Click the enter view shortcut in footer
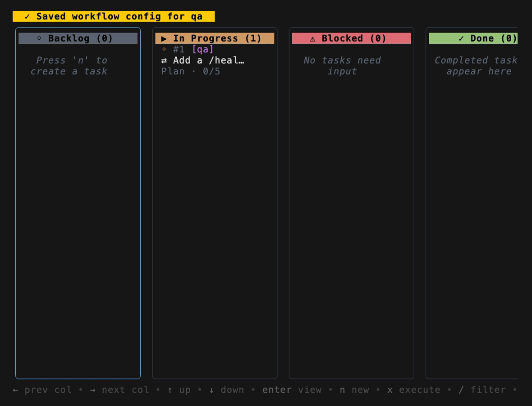 click(292, 390)
